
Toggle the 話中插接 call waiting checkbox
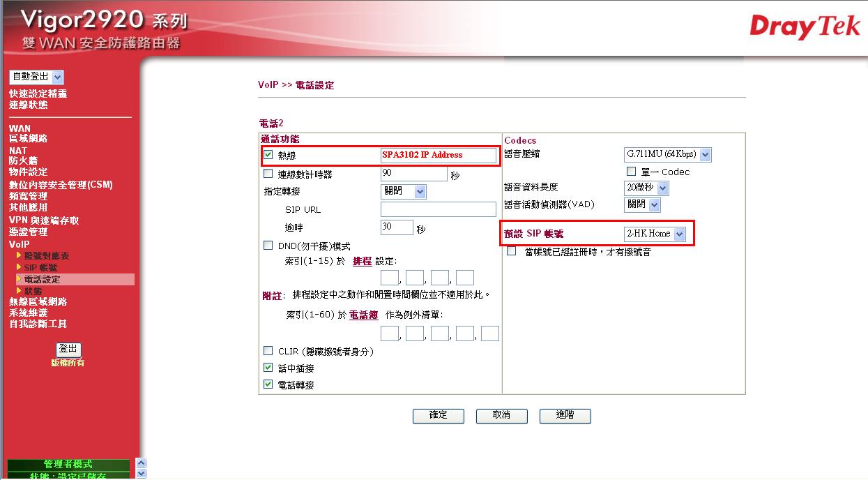pyautogui.click(x=268, y=368)
